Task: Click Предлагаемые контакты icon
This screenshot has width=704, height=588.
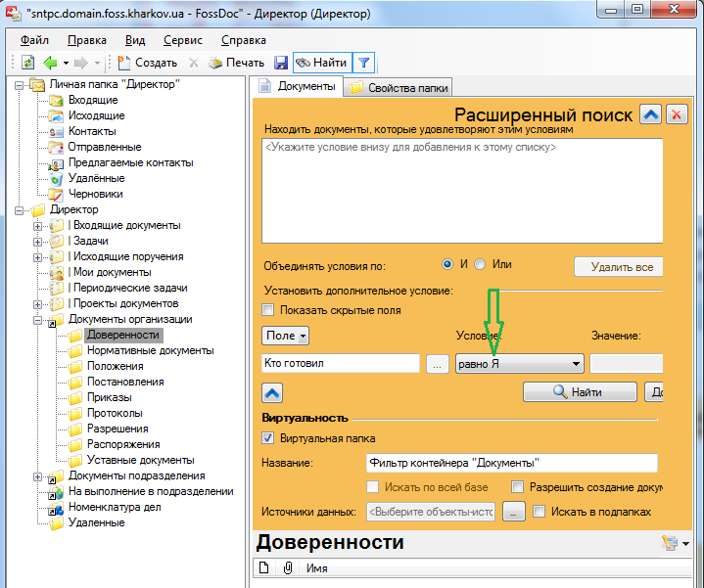Action: pyautogui.click(x=56, y=164)
